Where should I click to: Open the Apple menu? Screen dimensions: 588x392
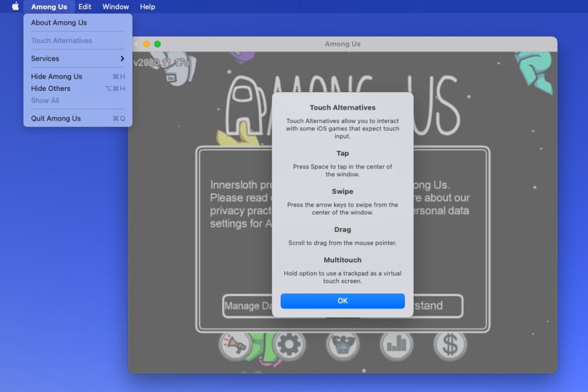tap(15, 7)
